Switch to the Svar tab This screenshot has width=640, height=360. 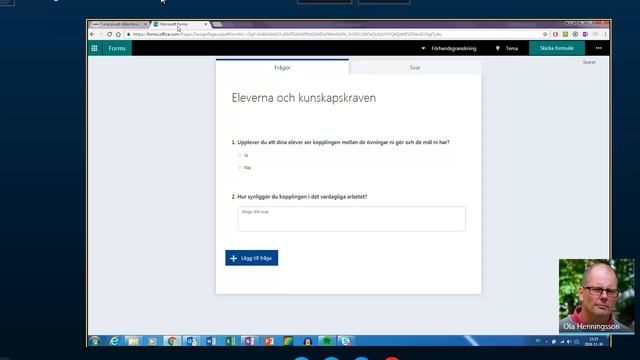coord(415,68)
